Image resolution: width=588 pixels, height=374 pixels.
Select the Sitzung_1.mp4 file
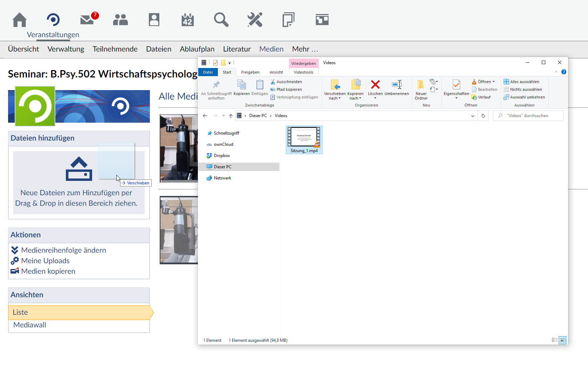pyautogui.click(x=304, y=140)
